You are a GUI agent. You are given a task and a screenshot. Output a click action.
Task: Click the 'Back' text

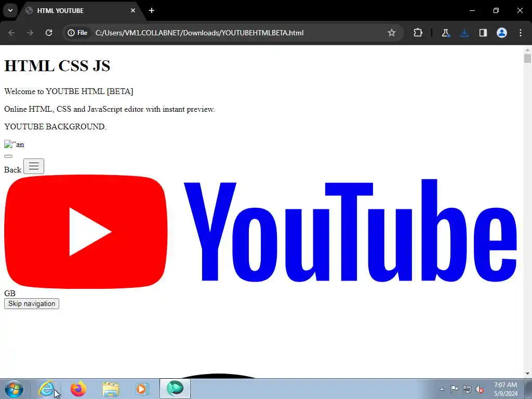pos(12,170)
